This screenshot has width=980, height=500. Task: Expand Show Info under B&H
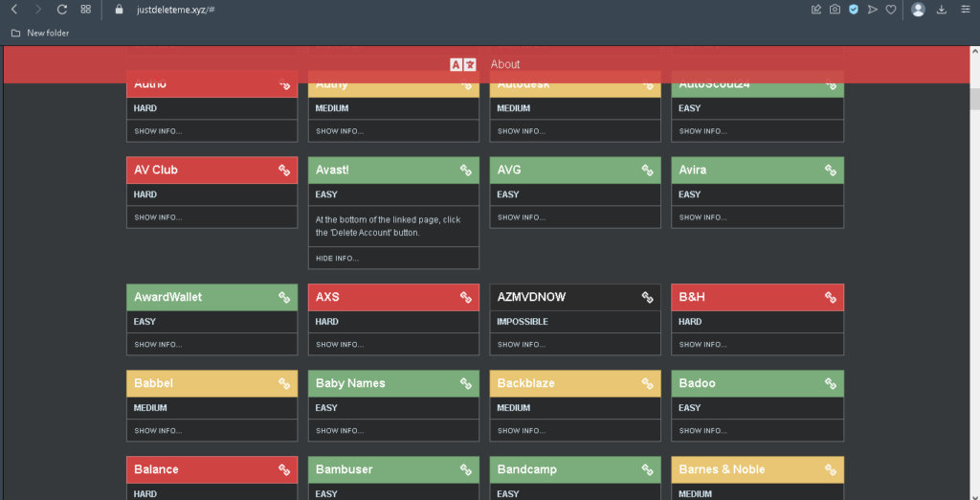point(703,345)
